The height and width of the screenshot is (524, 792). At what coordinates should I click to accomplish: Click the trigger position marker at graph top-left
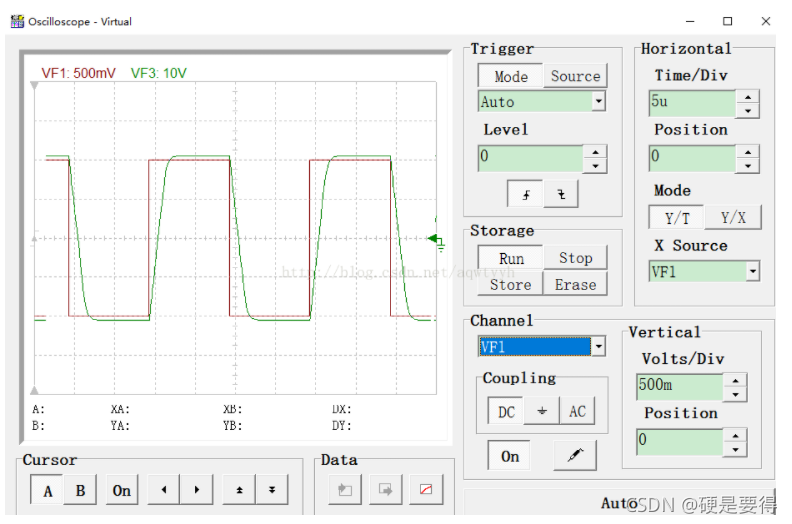(x=34, y=86)
